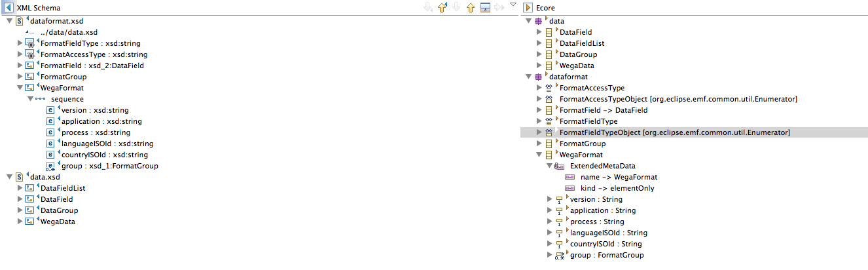Select FormatFieldType enum in Ecore
Screen dimensions: 868x270
(588, 121)
